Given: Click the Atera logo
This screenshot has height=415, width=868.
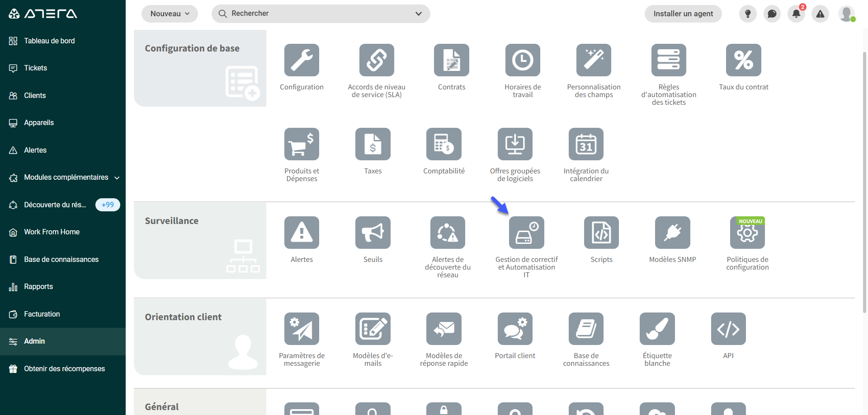Looking at the screenshot, I should [x=43, y=14].
